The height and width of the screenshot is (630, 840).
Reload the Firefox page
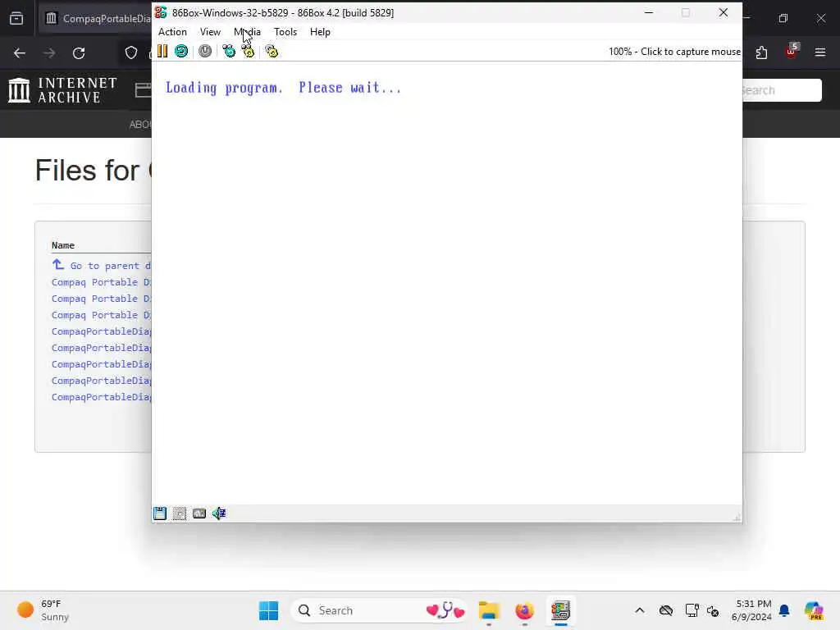coord(79,53)
